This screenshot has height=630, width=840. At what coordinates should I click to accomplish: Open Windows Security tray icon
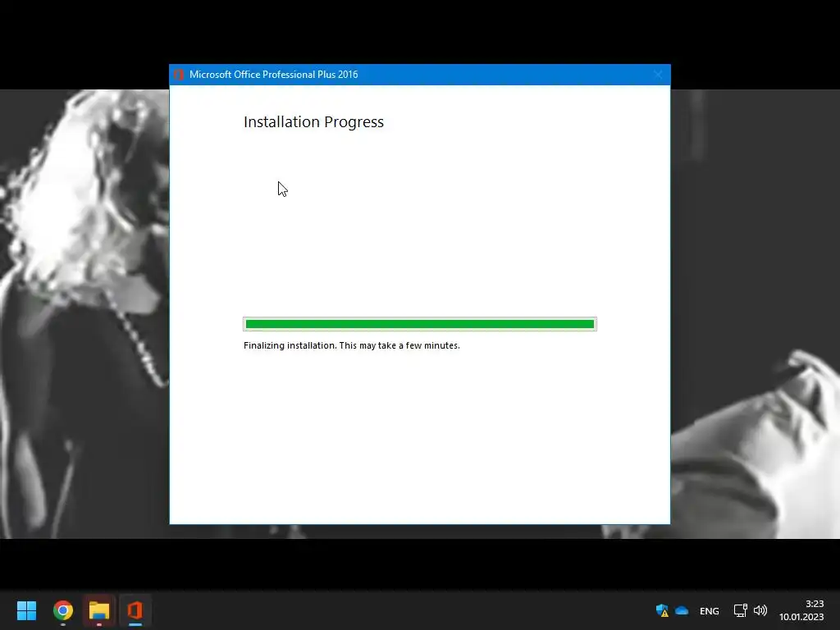pyautogui.click(x=662, y=610)
